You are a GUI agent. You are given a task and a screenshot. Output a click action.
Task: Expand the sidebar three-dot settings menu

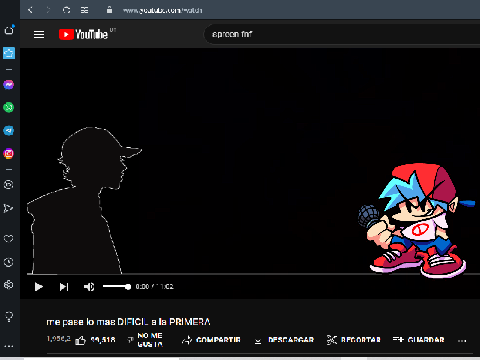tap(9, 346)
